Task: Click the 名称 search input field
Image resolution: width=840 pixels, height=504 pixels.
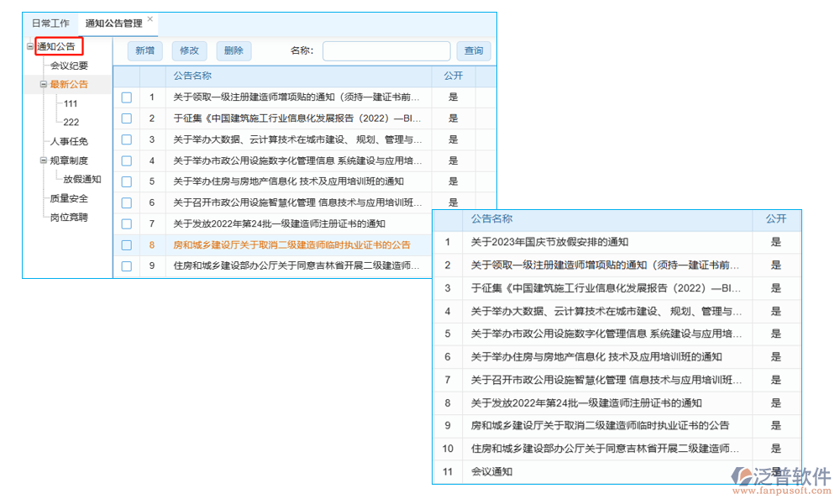Action: [386, 50]
